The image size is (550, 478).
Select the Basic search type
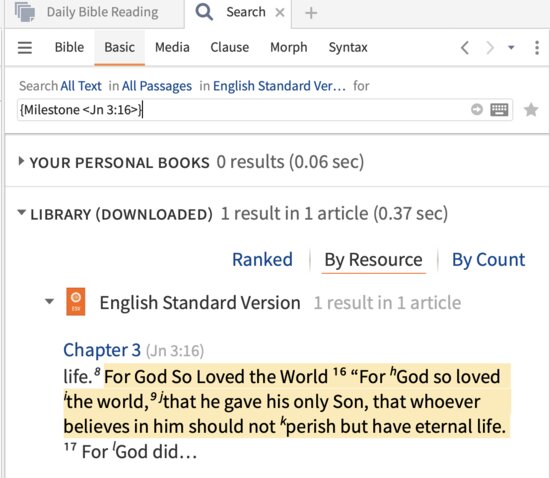tap(120, 47)
